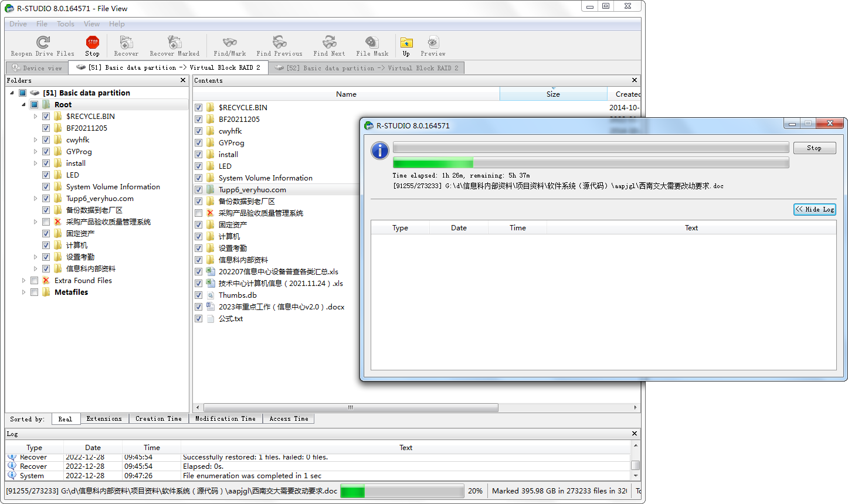This screenshot has height=504, width=848.
Task: Uncheck BF20211205 in the folder tree
Action: 46,128
